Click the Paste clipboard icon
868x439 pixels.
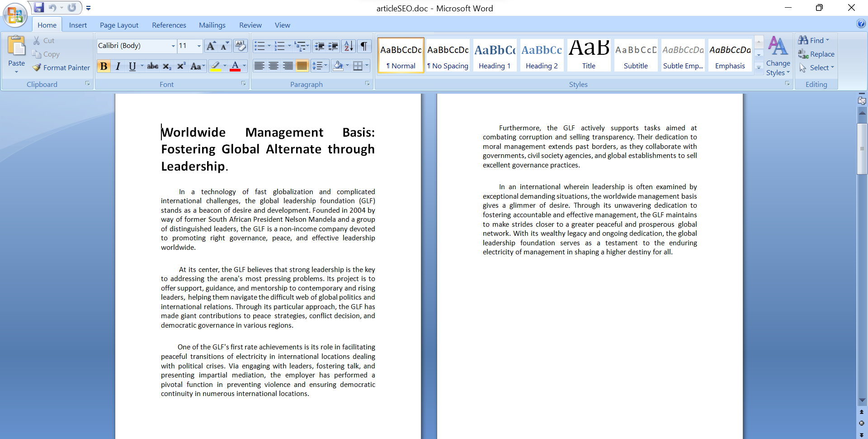tap(16, 47)
